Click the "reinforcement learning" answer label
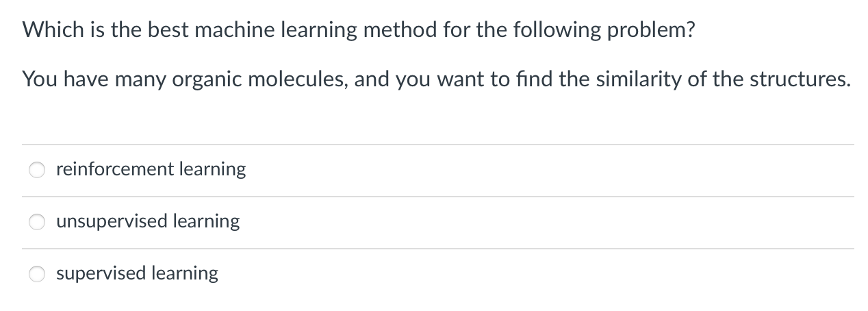 click(x=151, y=169)
